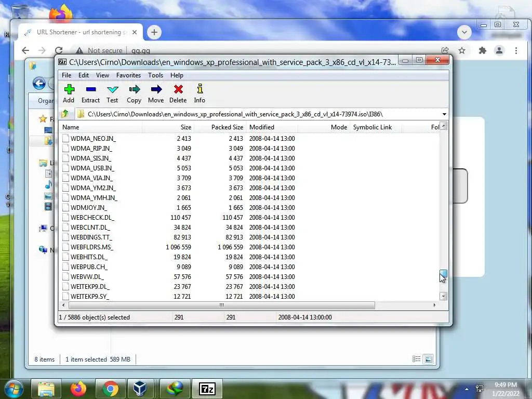The image size is (532, 399).
Task: Click the taskbar clock showing 9:49 PM
Action: [x=506, y=389]
